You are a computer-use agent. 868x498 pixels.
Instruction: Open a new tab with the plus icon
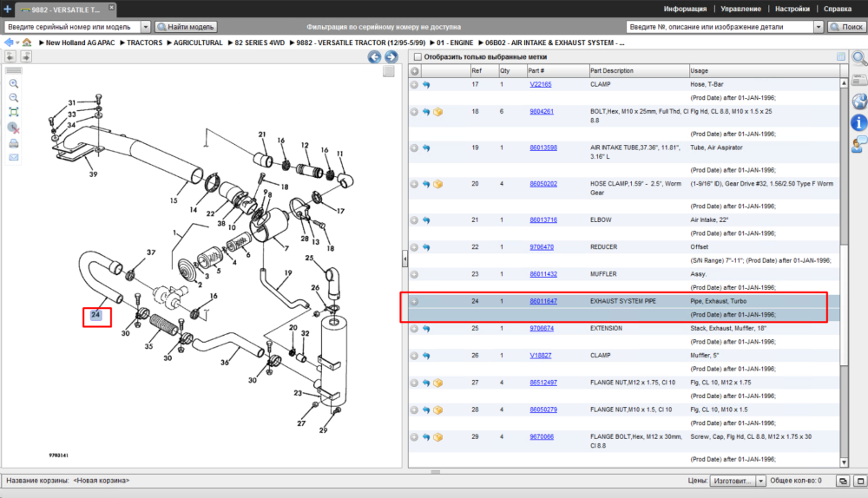[7, 9]
